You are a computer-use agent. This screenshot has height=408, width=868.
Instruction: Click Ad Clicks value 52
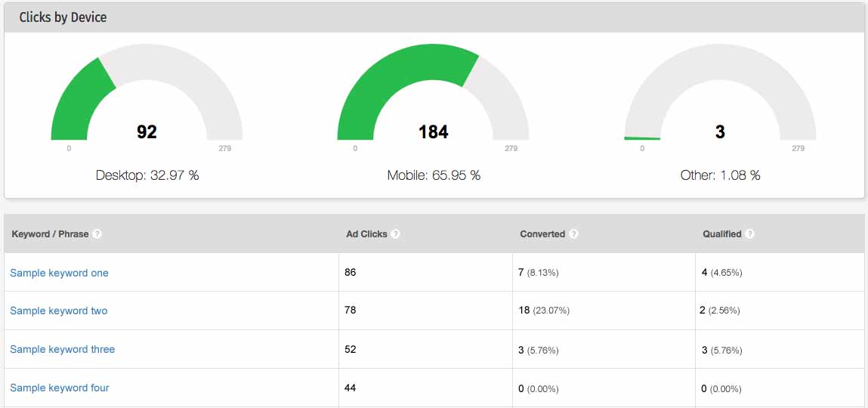[351, 349]
